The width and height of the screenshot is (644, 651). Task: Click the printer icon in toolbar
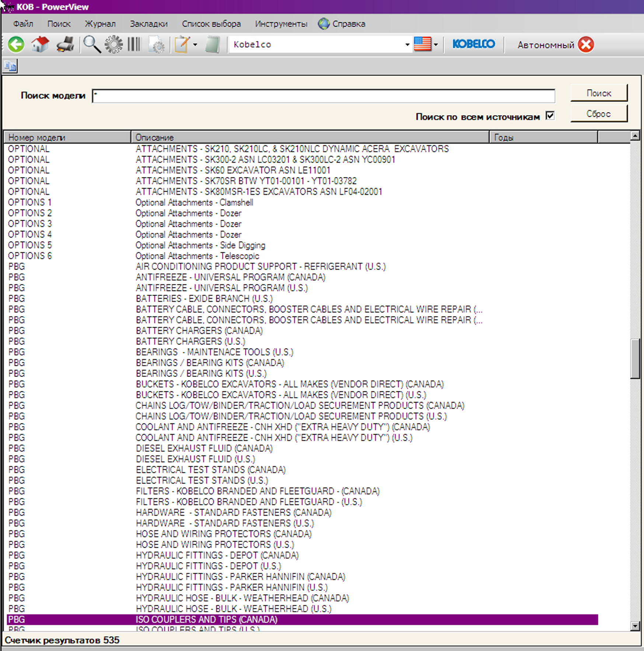coord(65,45)
